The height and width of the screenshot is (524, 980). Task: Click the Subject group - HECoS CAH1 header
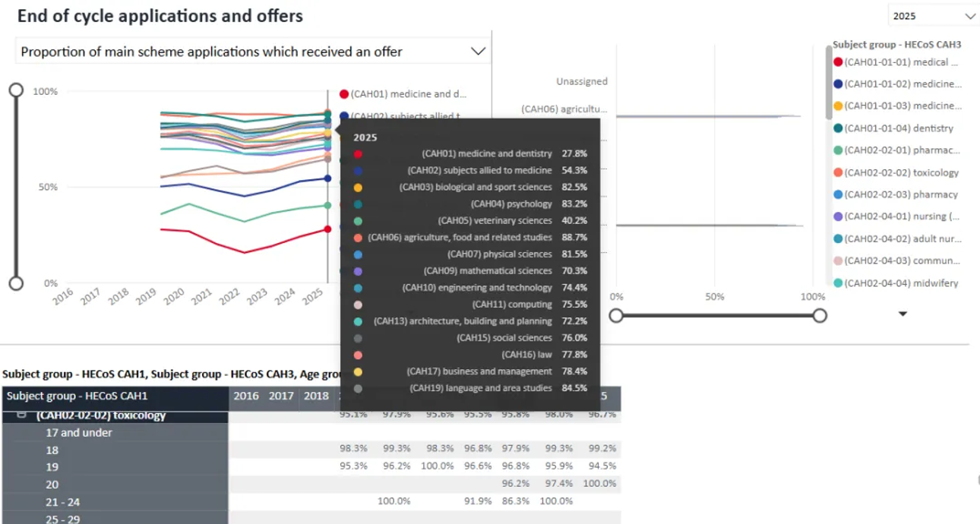(x=77, y=396)
